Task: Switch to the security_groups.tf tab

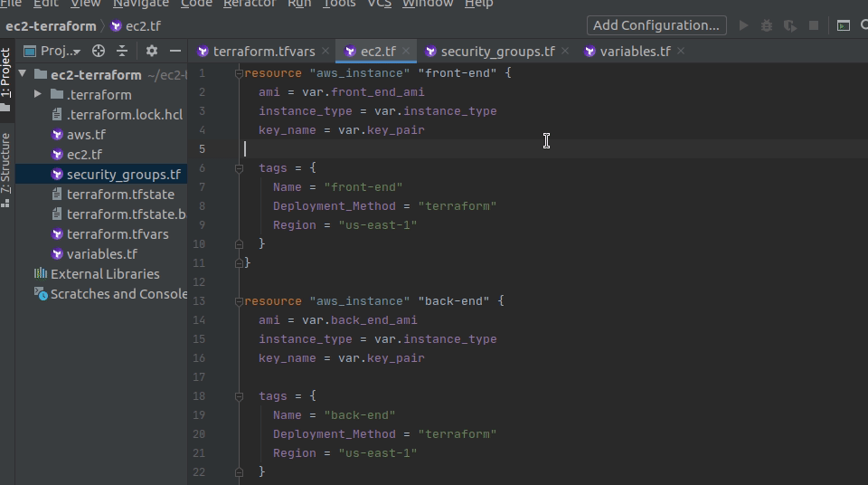Action: 497,52
